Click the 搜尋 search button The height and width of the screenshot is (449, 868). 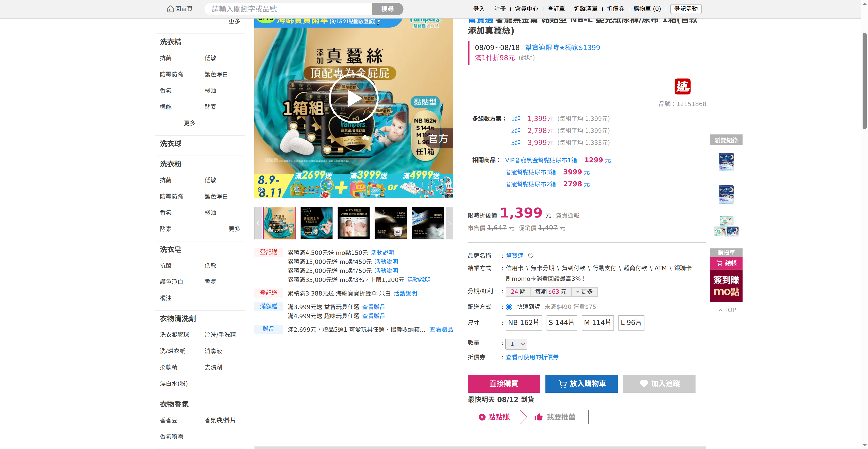pyautogui.click(x=387, y=9)
